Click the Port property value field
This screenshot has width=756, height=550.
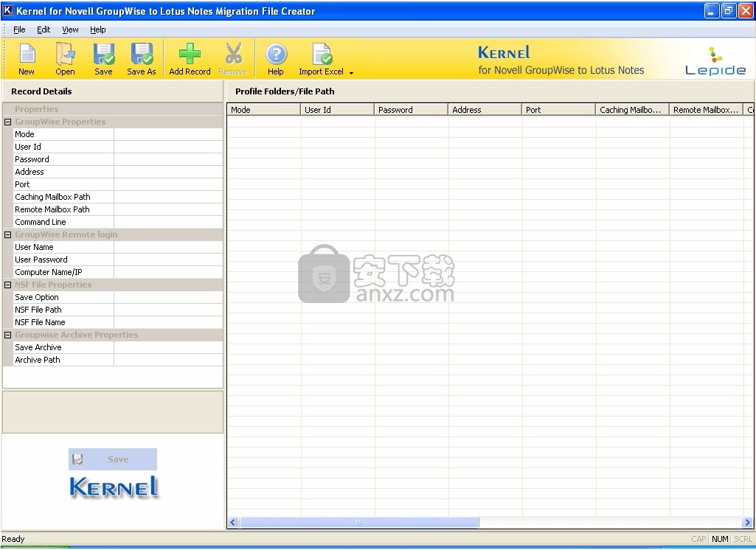point(168,184)
